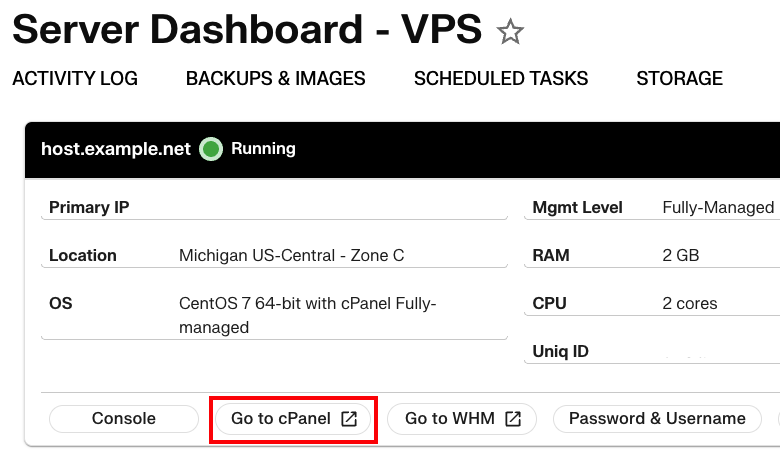Click the external-link icon on Go to cPanel
This screenshot has width=780, height=463.
point(349,419)
